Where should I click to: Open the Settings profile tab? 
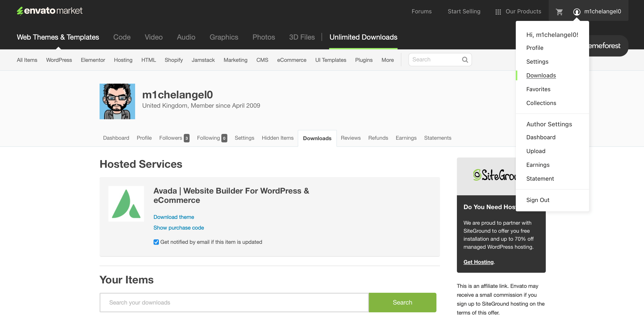pos(244,138)
